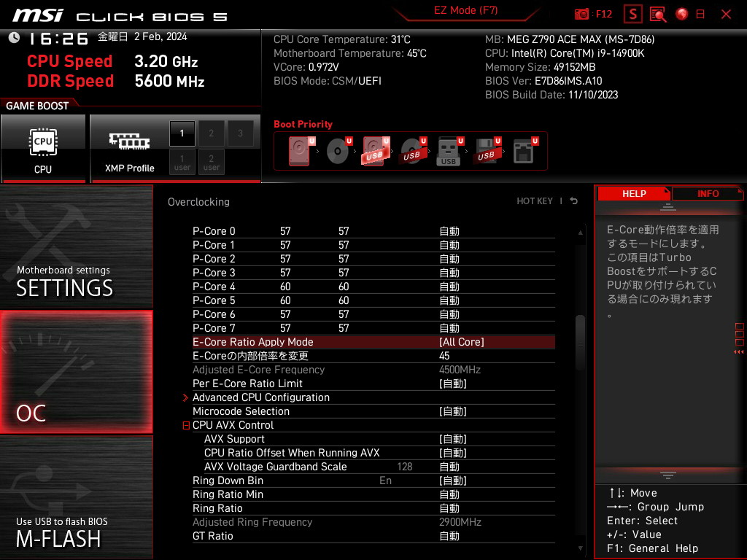Switch to the INFO tab
The height and width of the screenshot is (560, 747).
pyautogui.click(x=708, y=194)
